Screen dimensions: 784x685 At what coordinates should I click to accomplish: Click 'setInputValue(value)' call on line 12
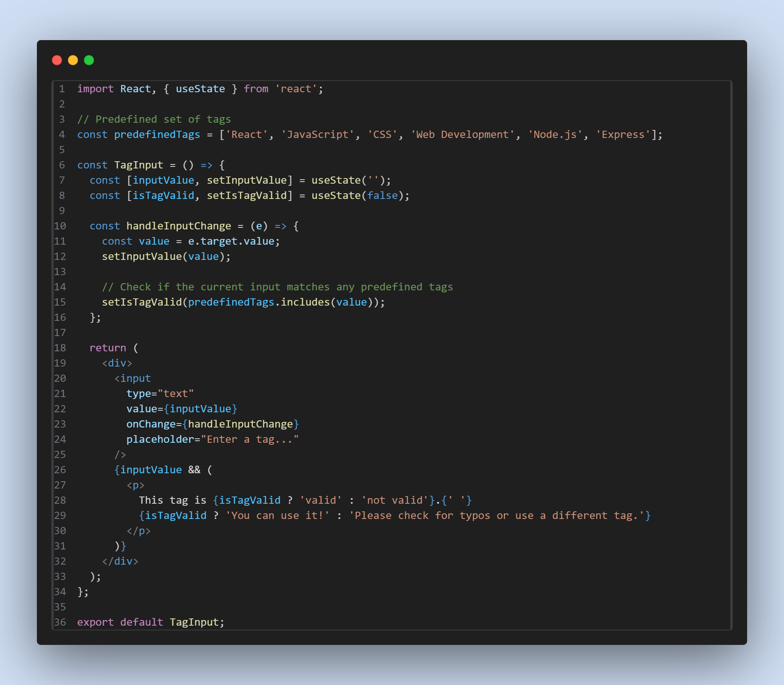(164, 257)
